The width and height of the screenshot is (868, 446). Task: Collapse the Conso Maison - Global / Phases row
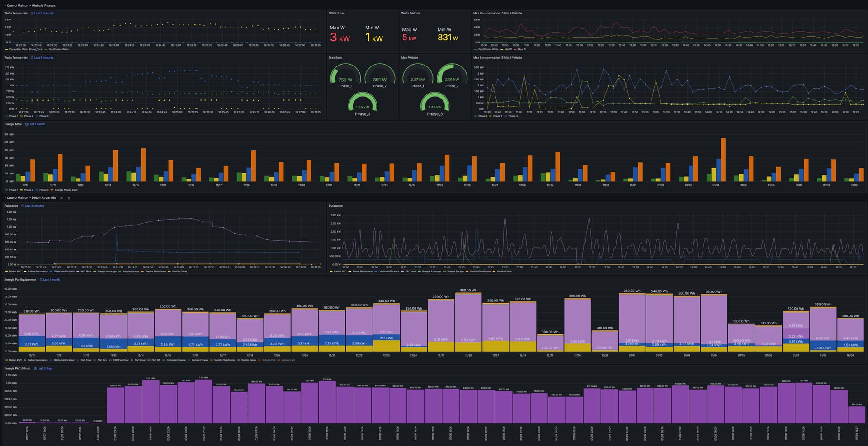[x=30, y=5]
